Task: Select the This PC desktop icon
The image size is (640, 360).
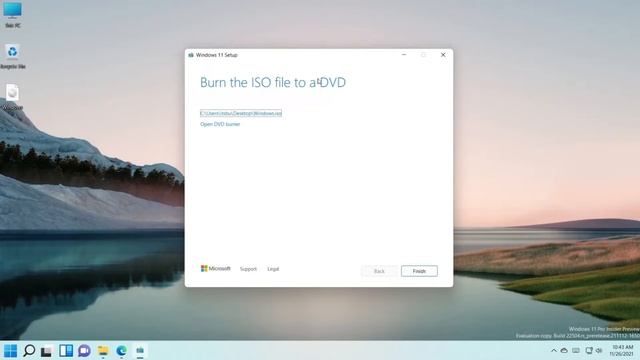Action: [13, 15]
